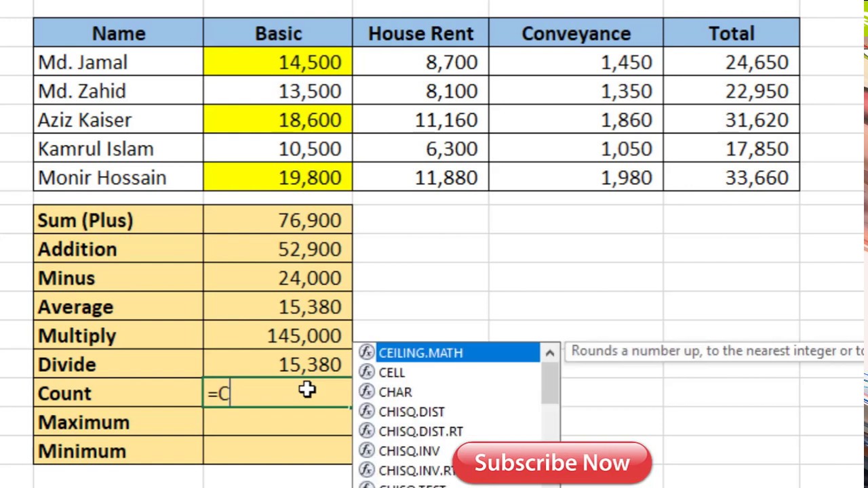
Task: Select yellow cell with 14,500
Action: click(278, 62)
